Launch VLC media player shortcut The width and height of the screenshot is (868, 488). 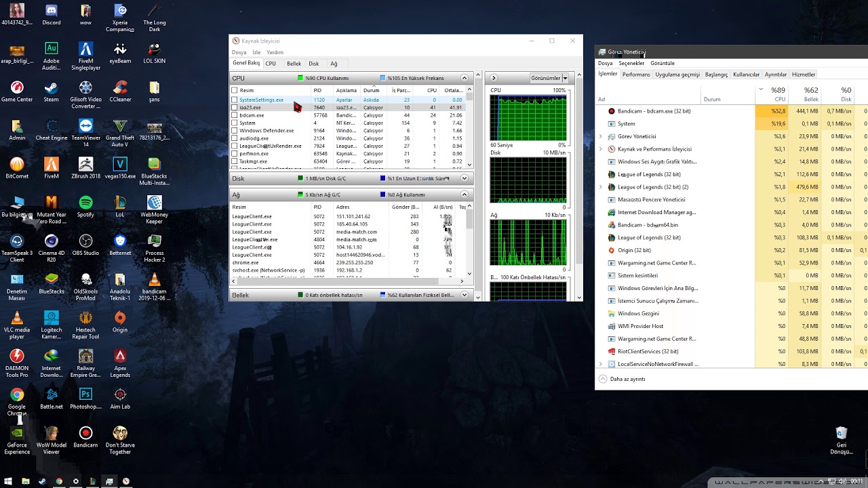coord(17,325)
